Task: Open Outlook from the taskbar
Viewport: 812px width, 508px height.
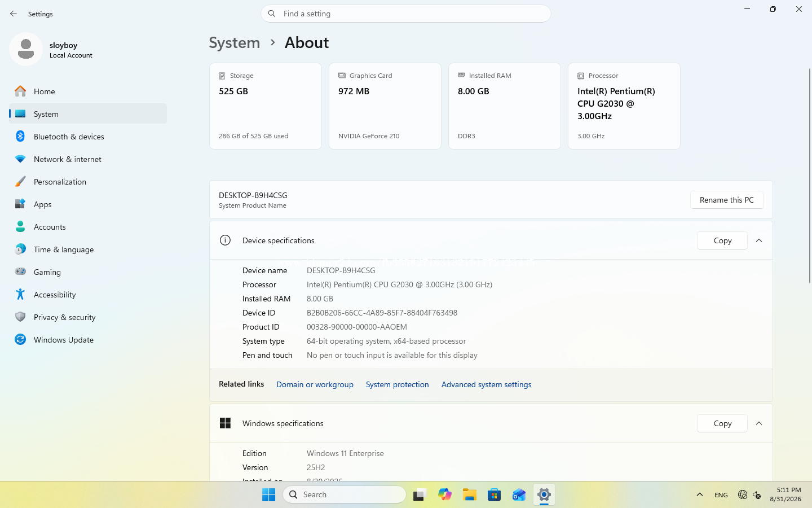Action: click(519, 494)
